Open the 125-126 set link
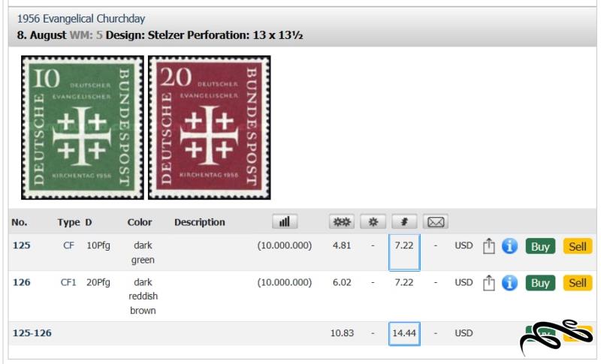The image size is (601, 364). click(x=32, y=333)
